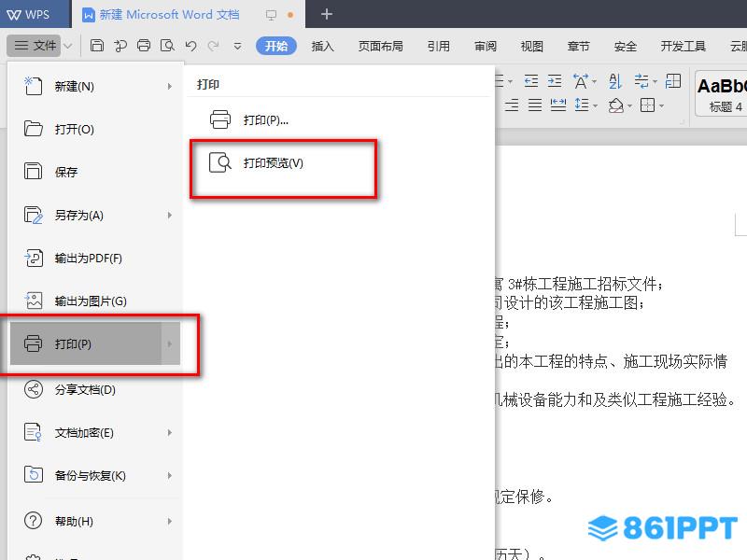
Task: Click the show/hide marks icon
Action: click(641, 81)
